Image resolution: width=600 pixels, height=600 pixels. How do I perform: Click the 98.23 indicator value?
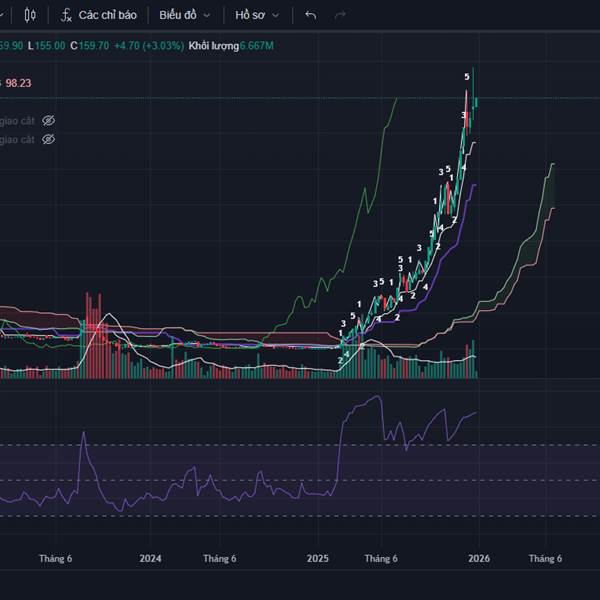pyautogui.click(x=19, y=84)
